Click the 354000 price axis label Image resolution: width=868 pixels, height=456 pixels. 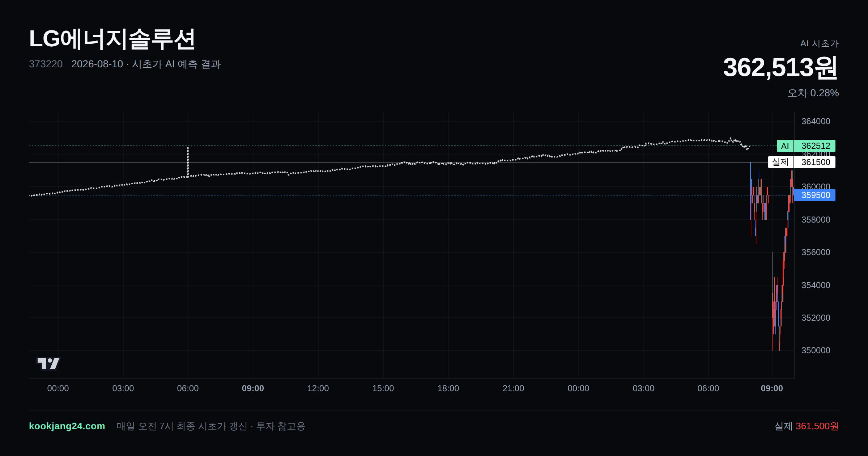[816, 285]
